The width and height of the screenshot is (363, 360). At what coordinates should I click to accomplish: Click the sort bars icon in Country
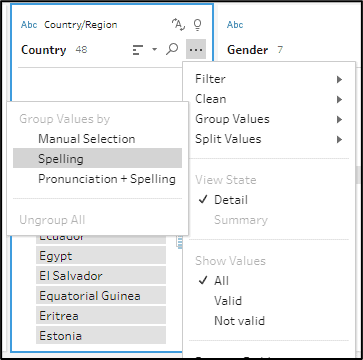point(138,50)
